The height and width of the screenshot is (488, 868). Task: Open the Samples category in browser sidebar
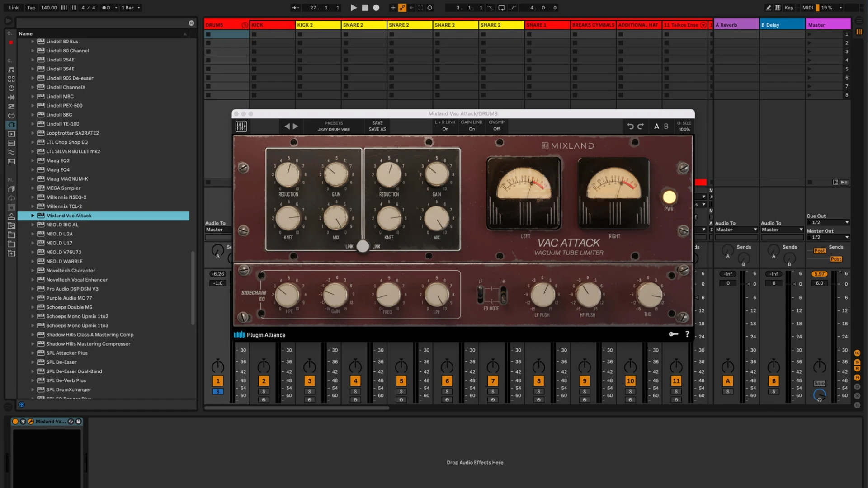coord(11,143)
